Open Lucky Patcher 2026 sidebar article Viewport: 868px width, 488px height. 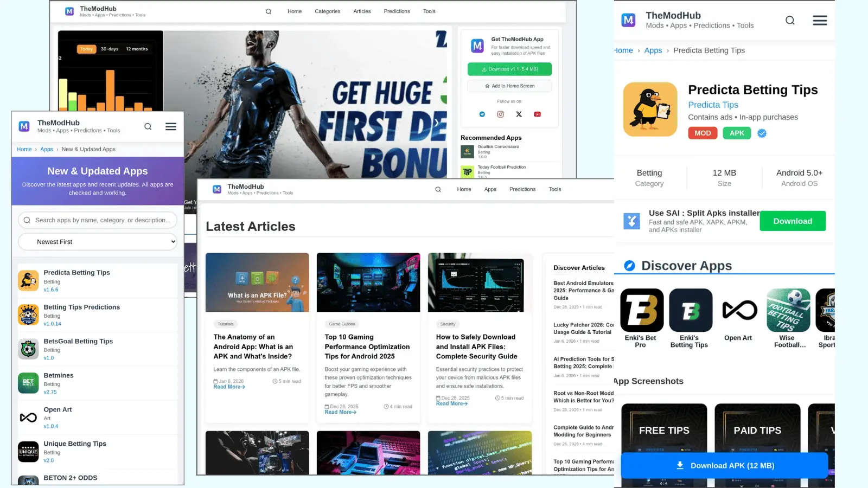tap(584, 329)
